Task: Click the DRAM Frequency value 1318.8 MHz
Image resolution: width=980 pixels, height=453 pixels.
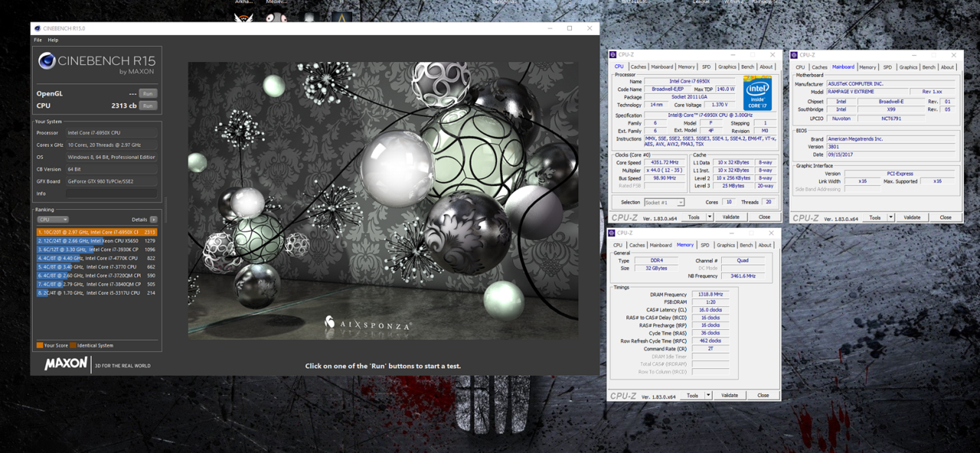Action: tap(709, 295)
